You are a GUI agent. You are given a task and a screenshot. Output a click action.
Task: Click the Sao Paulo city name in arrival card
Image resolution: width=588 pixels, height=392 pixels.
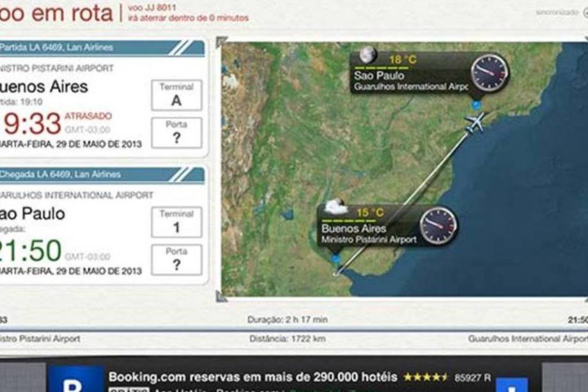coord(32,214)
